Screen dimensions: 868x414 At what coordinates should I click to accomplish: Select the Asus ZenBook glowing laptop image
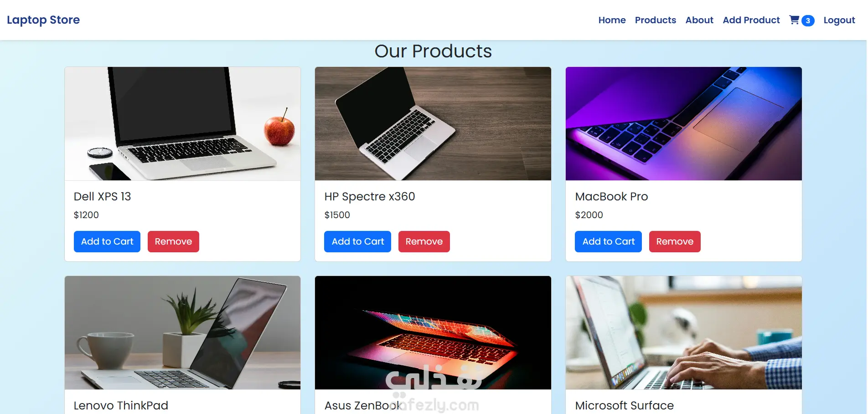tap(433, 332)
